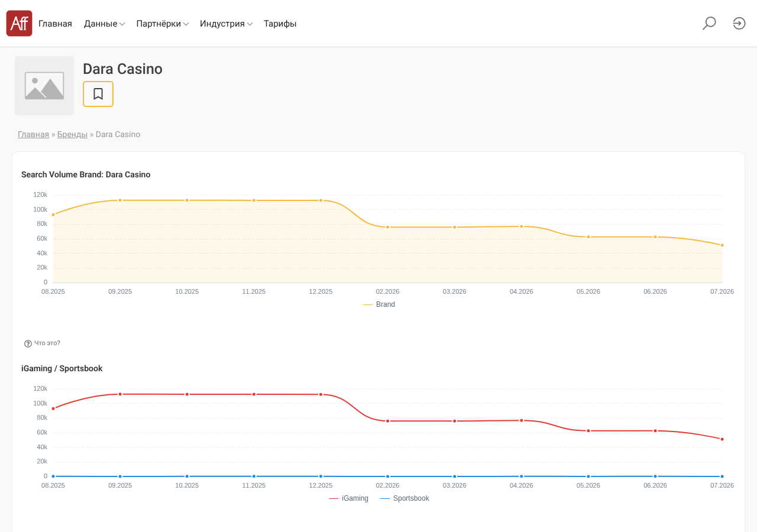Select the Brand data point for 05.2026
This screenshot has width=757, height=532.
(588, 237)
